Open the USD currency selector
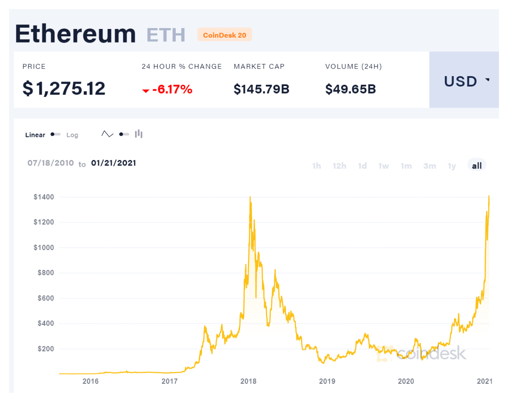508x420 pixels. [x=460, y=81]
